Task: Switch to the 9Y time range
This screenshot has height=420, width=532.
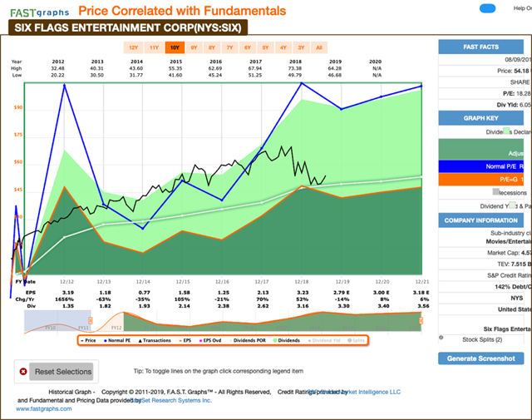Action: click(x=194, y=47)
